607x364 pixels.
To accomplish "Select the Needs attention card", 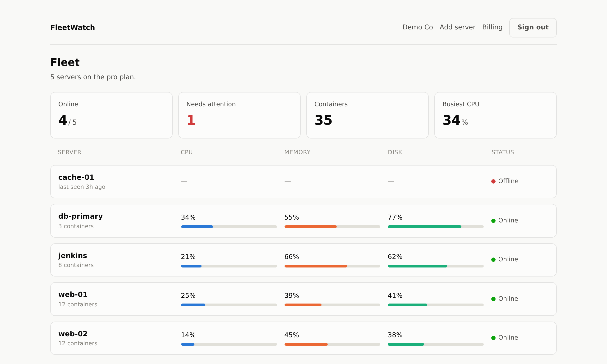I will click(239, 115).
